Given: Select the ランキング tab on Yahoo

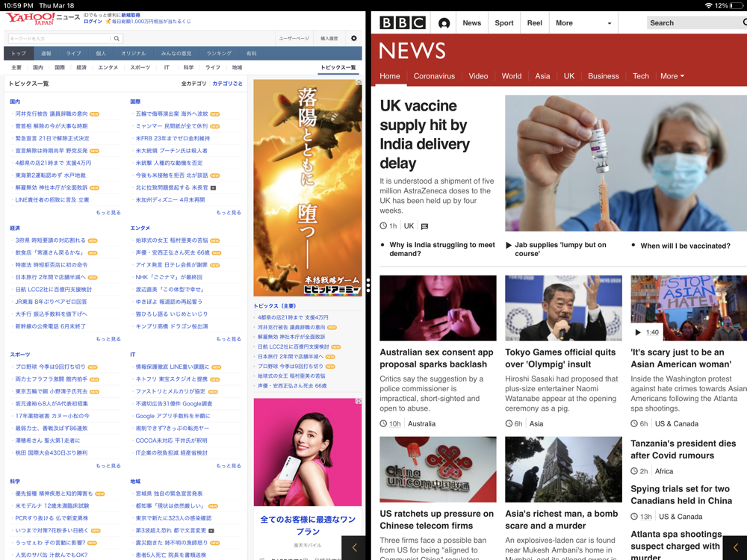Looking at the screenshot, I should (x=219, y=53).
